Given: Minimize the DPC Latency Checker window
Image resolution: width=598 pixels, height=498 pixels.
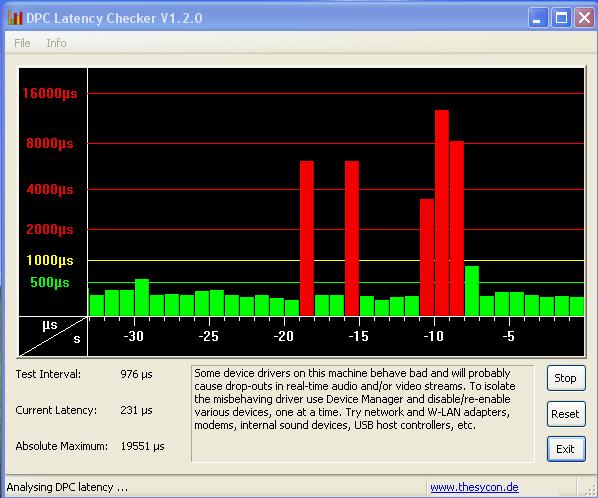Looking at the screenshot, I should tap(538, 18).
